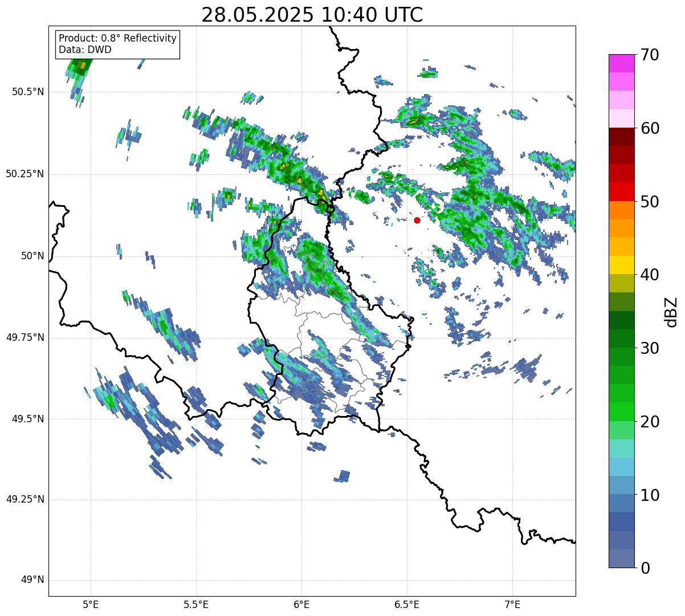Click the 6.5°E longitude label

point(407,605)
